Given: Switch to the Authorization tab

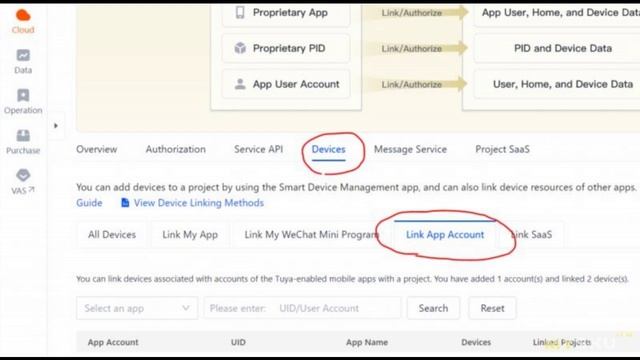Looking at the screenshot, I should (x=176, y=149).
